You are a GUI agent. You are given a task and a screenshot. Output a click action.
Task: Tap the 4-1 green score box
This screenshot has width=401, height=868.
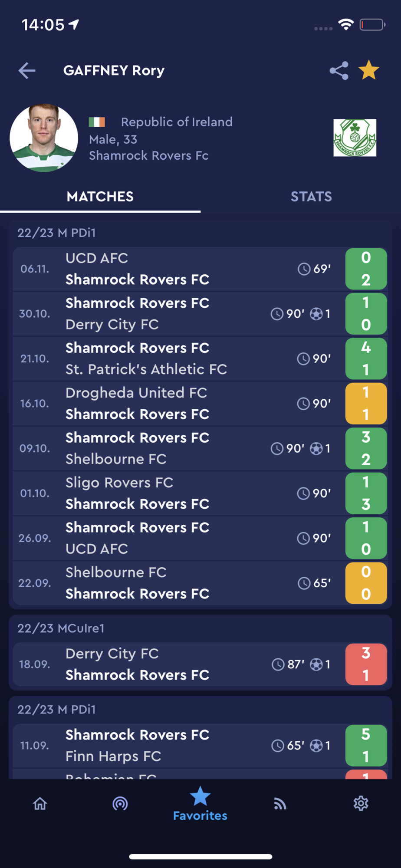pyautogui.click(x=366, y=358)
